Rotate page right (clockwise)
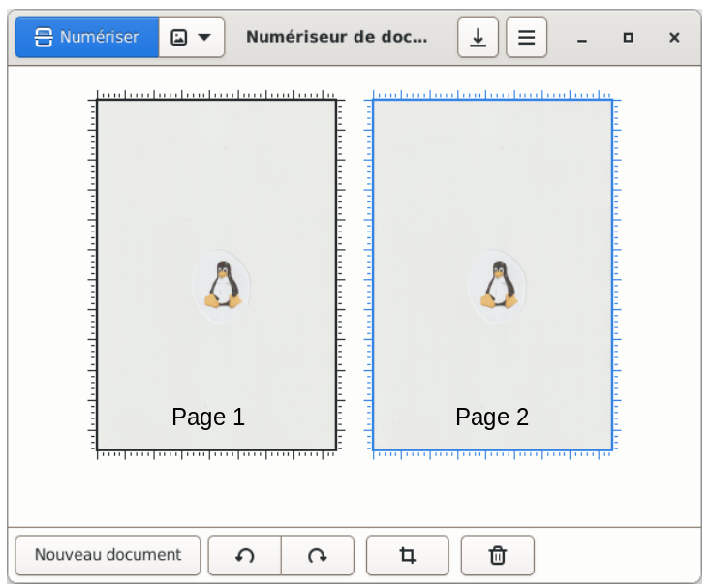 [318, 555]
